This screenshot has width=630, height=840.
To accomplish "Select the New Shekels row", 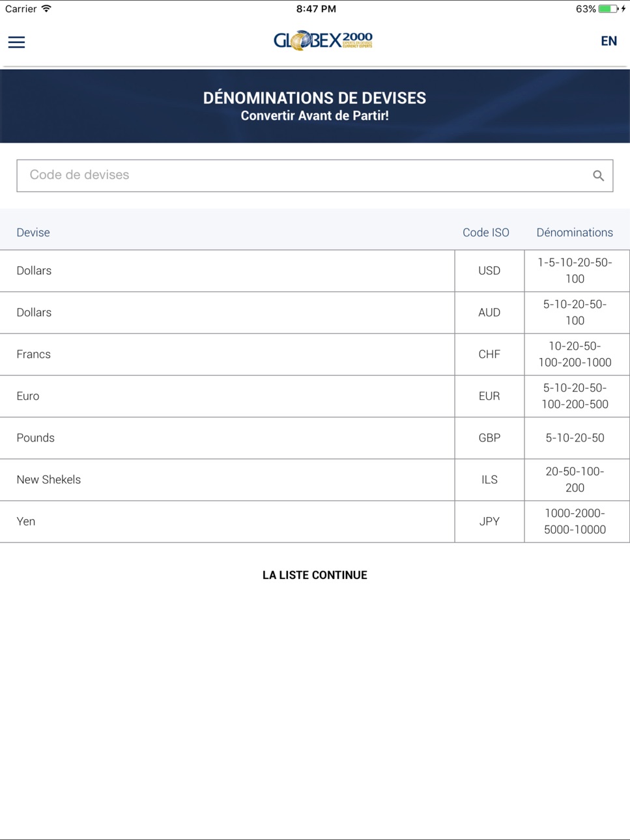I will 315,479.
